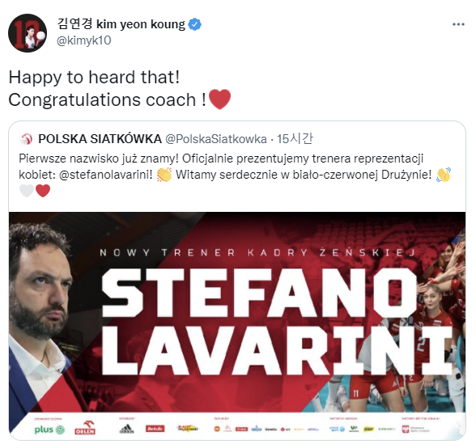Click the blue verified badge icon
The height and width of the screenshot is (448, 476).
[195, 24]
